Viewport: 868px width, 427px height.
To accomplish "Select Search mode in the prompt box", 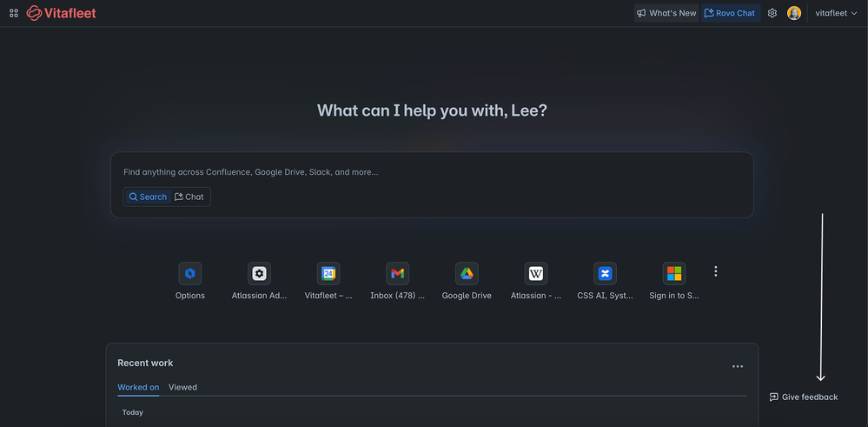I will tap(148, 197).
